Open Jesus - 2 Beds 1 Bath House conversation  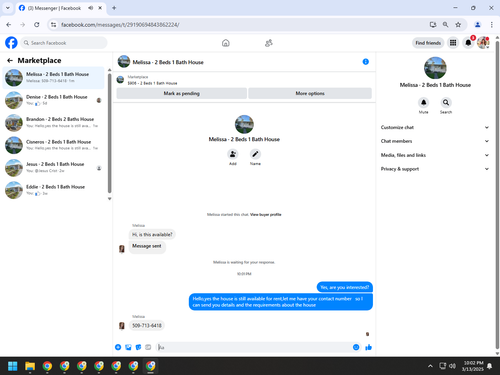[x=54, y=167]
